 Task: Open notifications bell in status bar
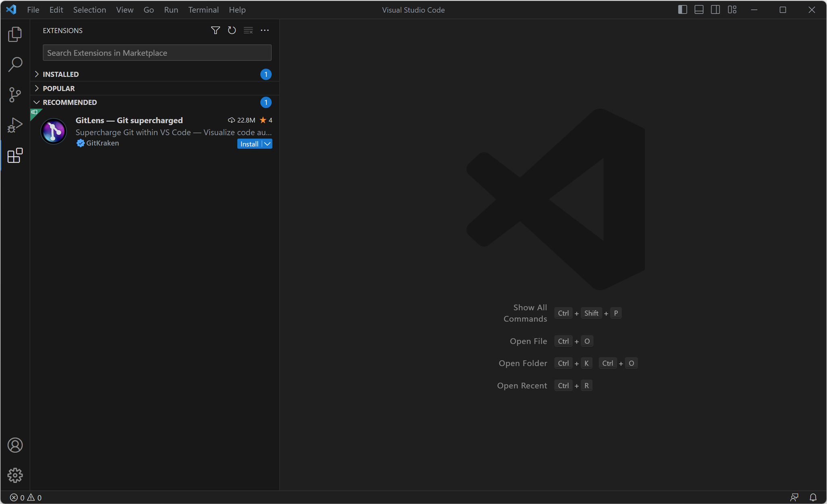click(x=813, y=497)
